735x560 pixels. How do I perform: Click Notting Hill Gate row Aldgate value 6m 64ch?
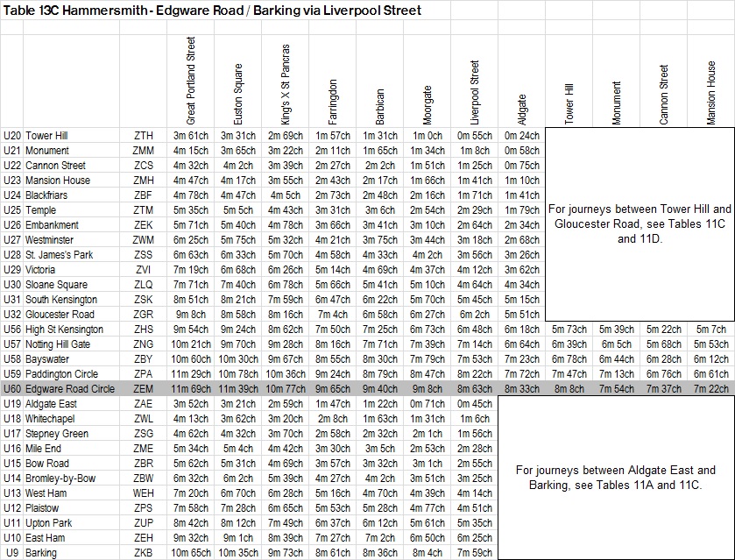pos(522,344)
